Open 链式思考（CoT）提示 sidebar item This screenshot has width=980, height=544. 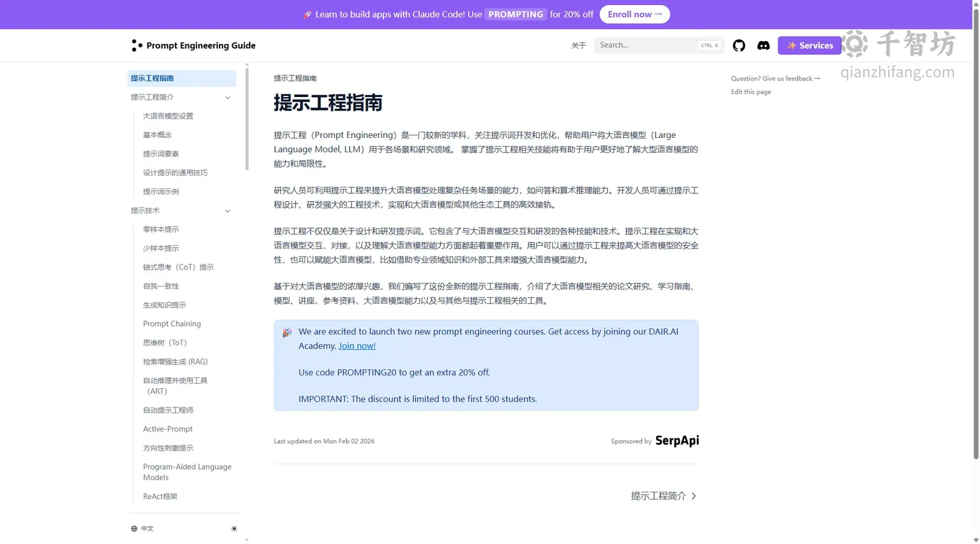179,268
